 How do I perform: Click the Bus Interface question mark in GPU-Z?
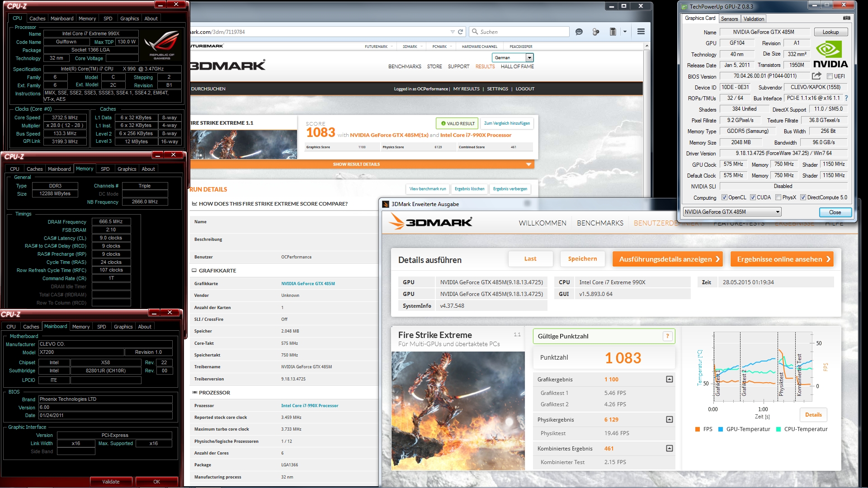point(846,98)
